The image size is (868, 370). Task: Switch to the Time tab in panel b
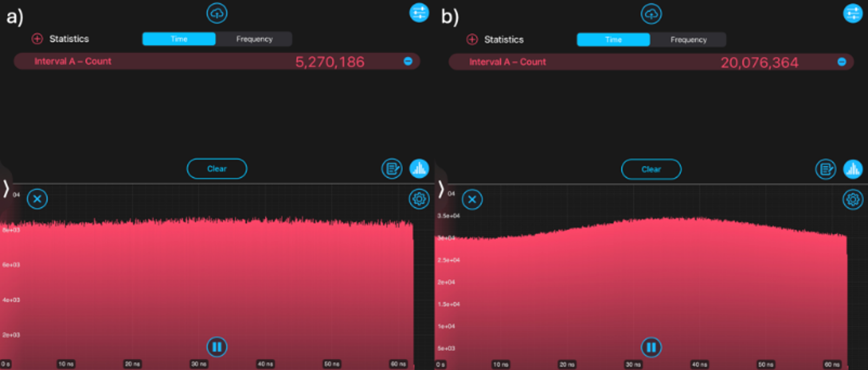pos(613,40)
